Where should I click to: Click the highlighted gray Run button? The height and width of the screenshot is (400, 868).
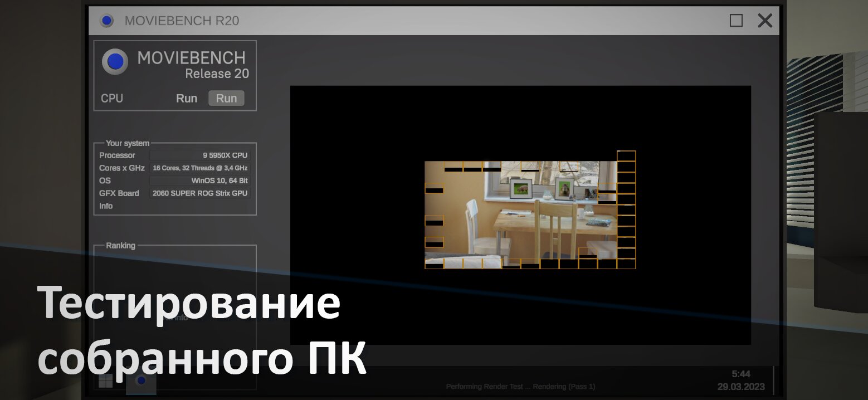click(x=226, y=98)
